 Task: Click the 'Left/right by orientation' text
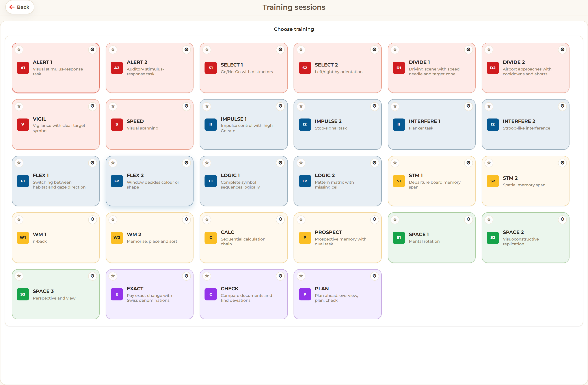pyautogui.click(x=339, y=72)
